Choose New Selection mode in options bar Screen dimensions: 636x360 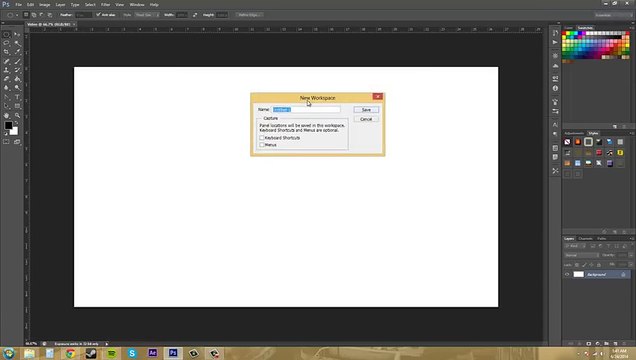click(26, 15)
